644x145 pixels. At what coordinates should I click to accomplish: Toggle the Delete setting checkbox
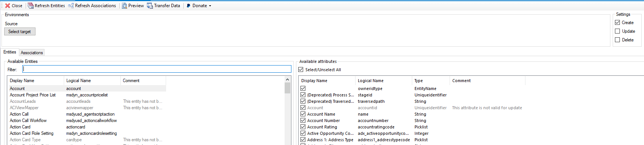pos(618,40)
